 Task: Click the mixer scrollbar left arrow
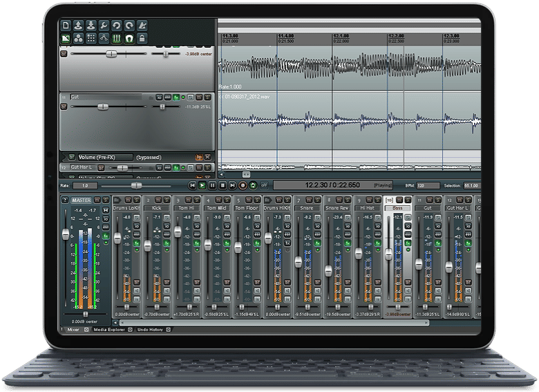(x=115, y=323)
